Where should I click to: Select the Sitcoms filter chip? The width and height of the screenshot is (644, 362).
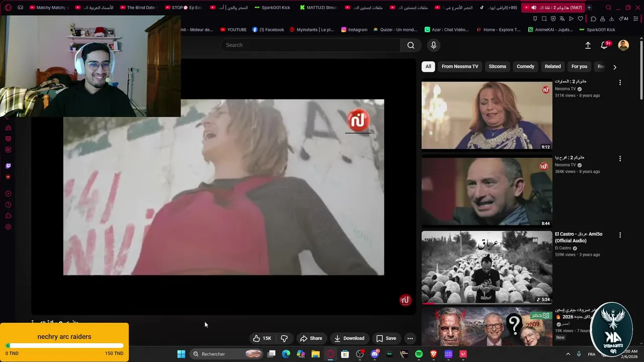coord(498,66)
